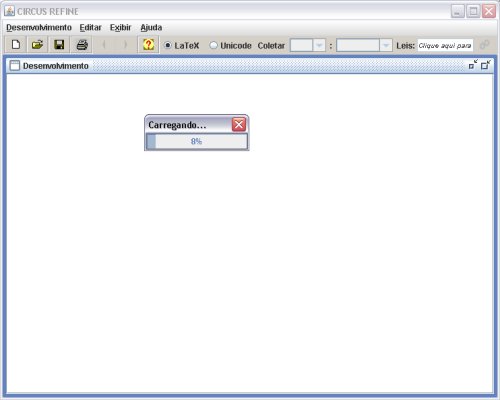
Task: Click the undo back arrow icon
Action: pos(104,45)
